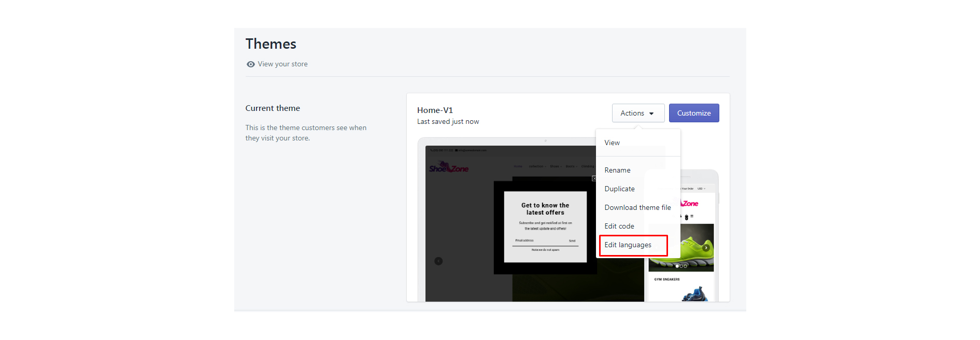Choose Edit languages from the menu
This screenshot has height=340, width=980.
point(628,245)
